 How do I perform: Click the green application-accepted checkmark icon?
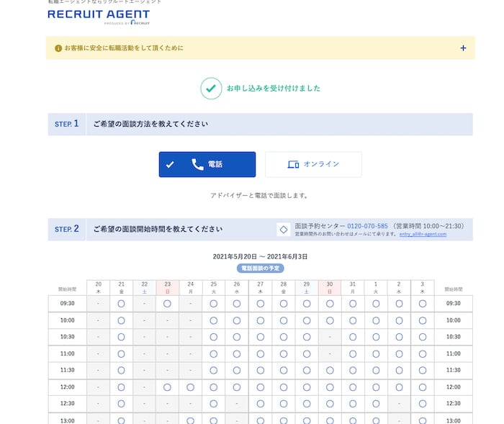211,89
